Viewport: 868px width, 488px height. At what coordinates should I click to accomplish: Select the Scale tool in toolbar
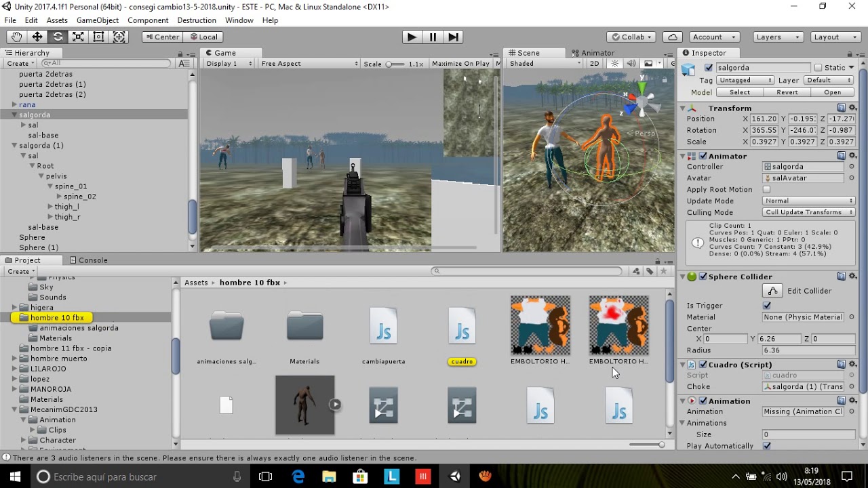point(78,37)
